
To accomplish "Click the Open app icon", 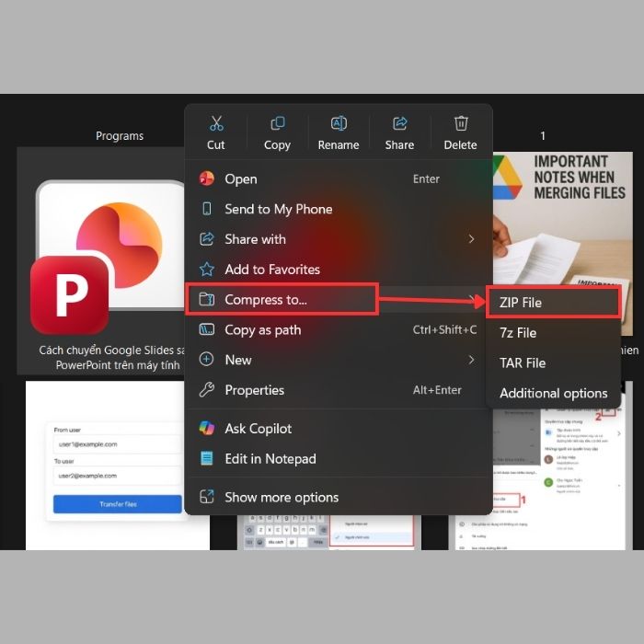I will pyautogui.click(x=207, y=178).
